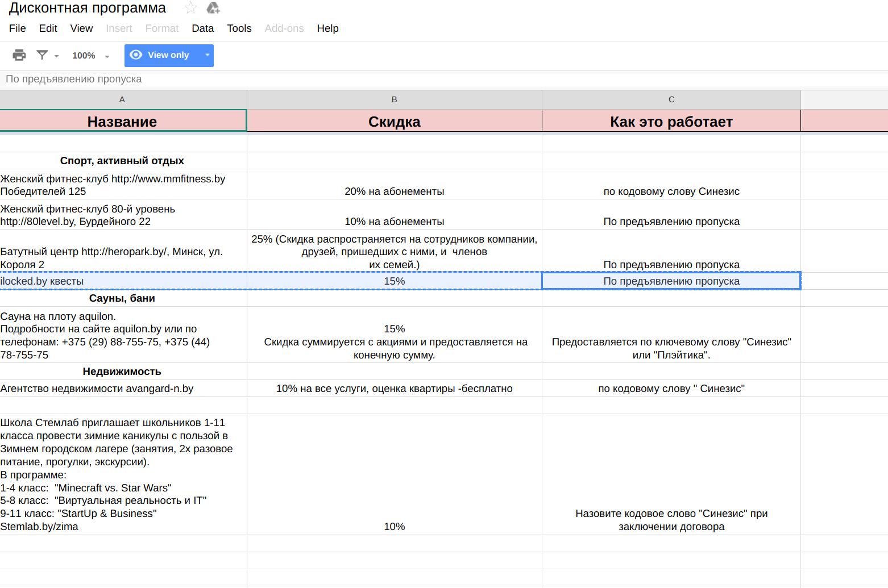This screenshot has height=588, width=888.
Task: Select the 15% cell in ilocked row
Action: [x=395, y=281]
